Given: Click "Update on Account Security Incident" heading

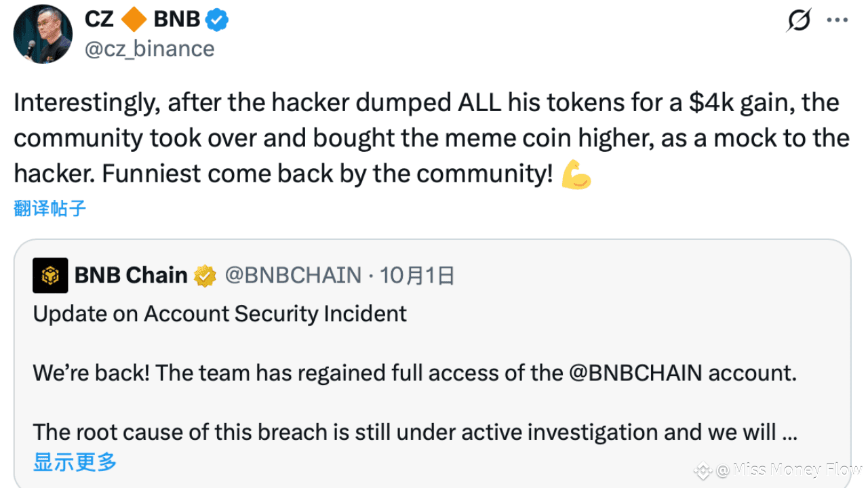Looking at the screenshot, I should tap(220, 314).
